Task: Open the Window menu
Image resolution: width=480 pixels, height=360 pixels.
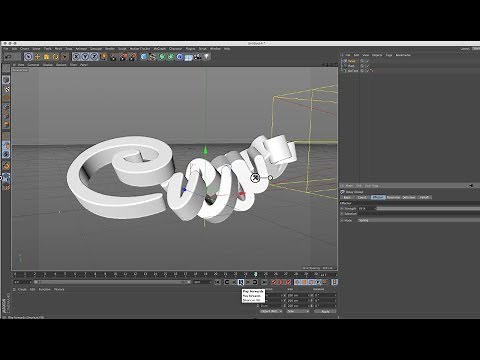Action: pyautogui.click(x=215, y=49)
